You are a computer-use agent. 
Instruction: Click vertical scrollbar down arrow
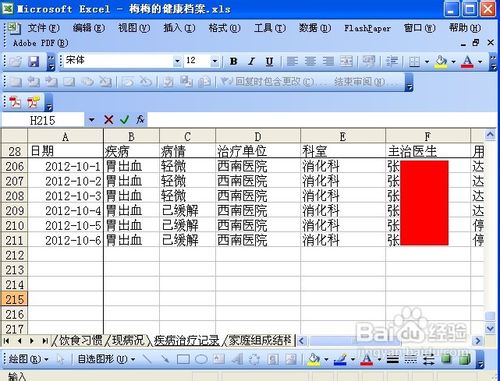tap(490, 328)
